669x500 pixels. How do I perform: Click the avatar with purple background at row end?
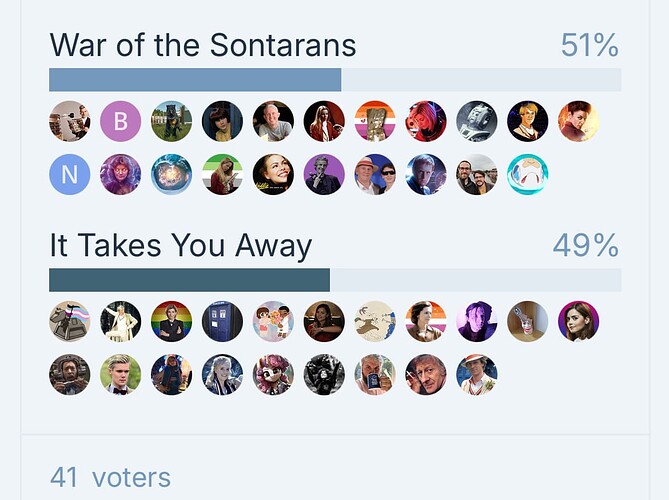pyautogui.click(x=578, y=321)
